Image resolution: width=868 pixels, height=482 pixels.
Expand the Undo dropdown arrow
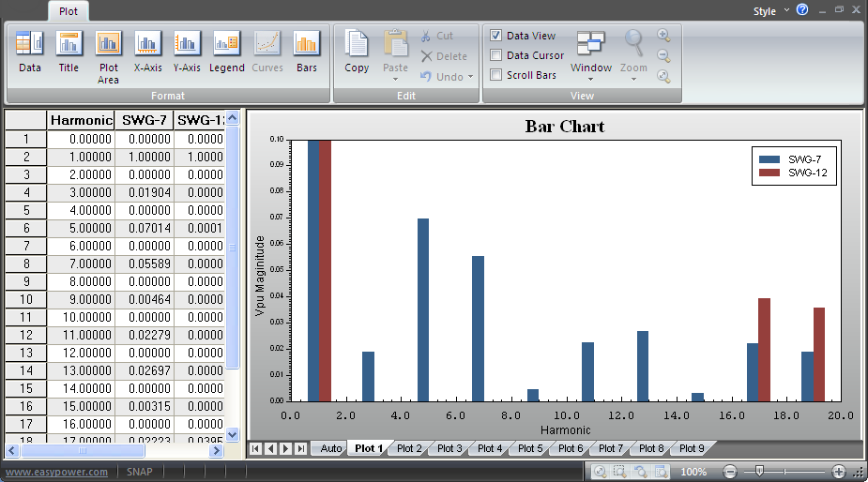(470, 77)
